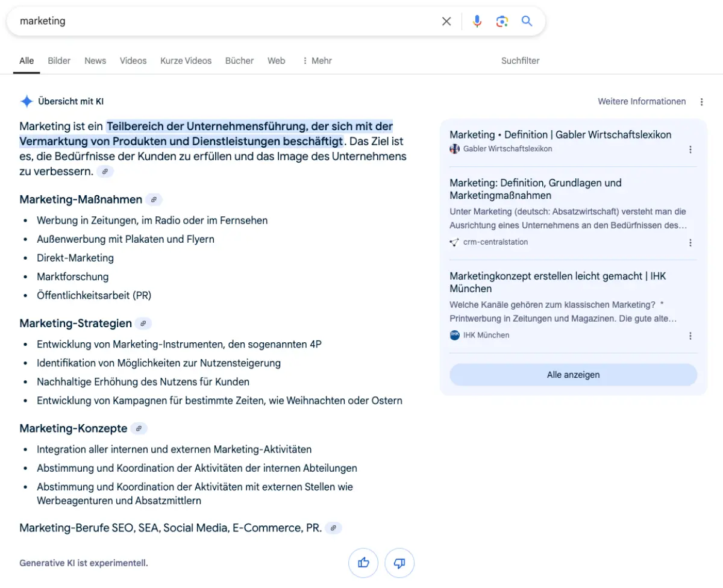The image size is (723, 588).
Task: Switch to the Videos tab
Action: 133,61
